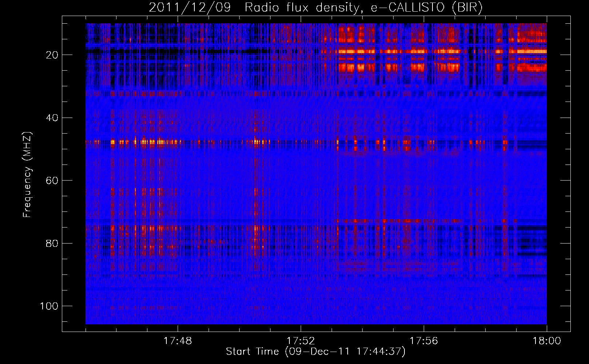589x364 pixels.
Task: Click the time tick label "17:56"
Action: (x=424, y=341)
